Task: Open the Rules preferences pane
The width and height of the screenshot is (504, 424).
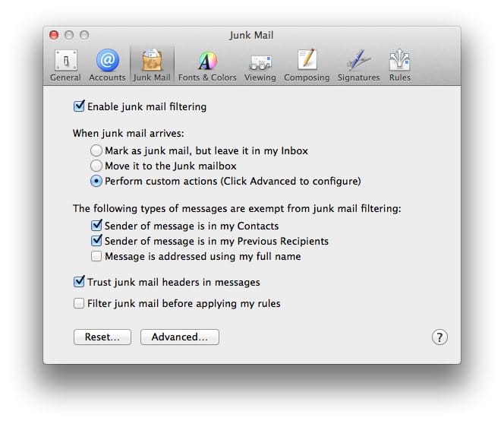Action: click(x=399, y=65)
